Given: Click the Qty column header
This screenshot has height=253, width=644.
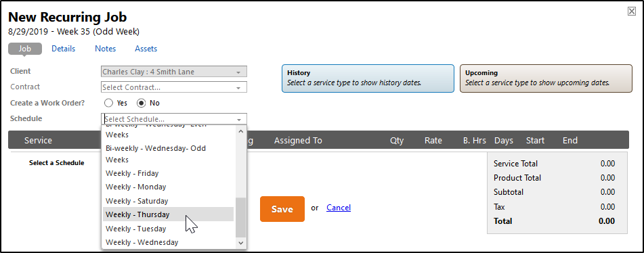Looking at the screenshot, I should pos(397,140).
